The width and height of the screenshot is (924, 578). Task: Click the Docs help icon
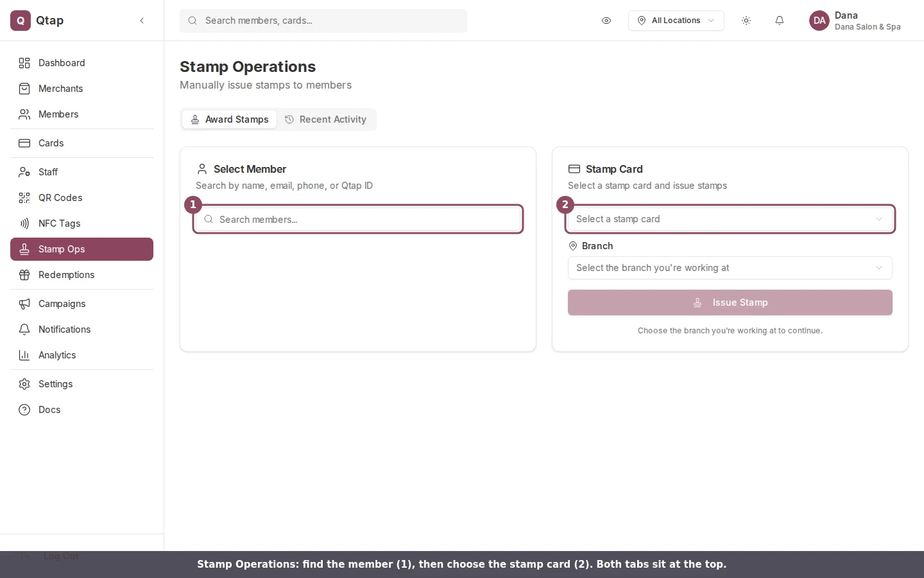pos(24,410)
